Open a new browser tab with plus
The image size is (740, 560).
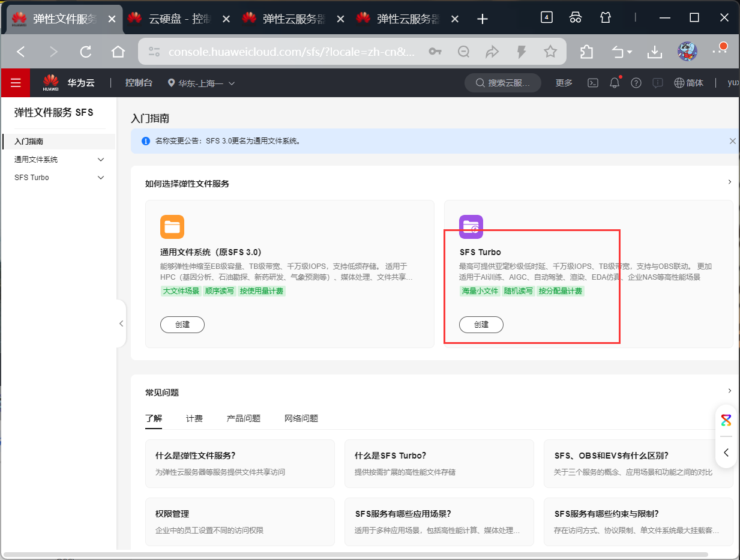point(482,19)
